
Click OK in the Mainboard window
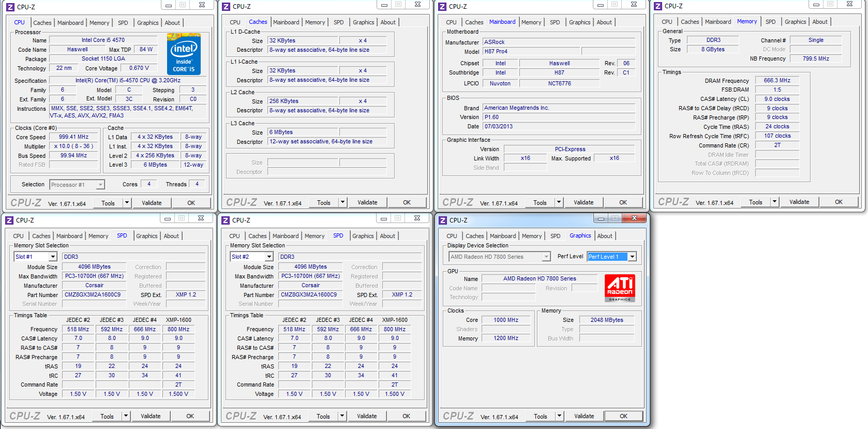pyautogui.click(x=623, y=202)
